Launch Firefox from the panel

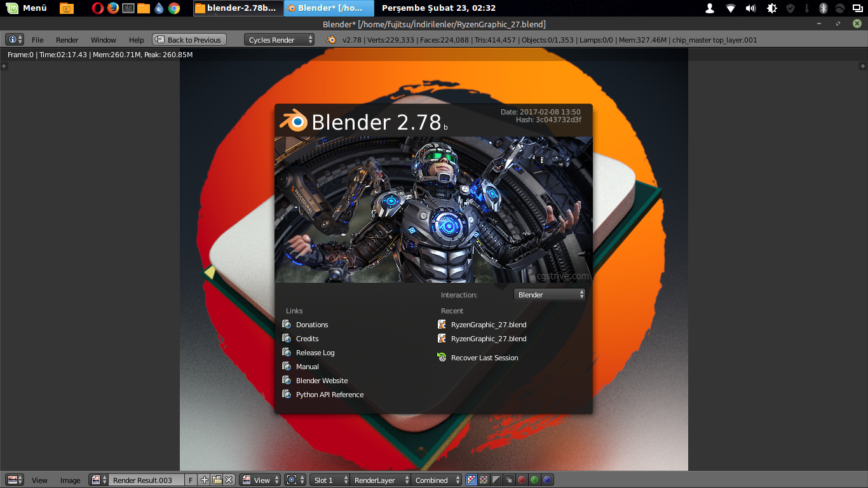(x=113, y=8)
